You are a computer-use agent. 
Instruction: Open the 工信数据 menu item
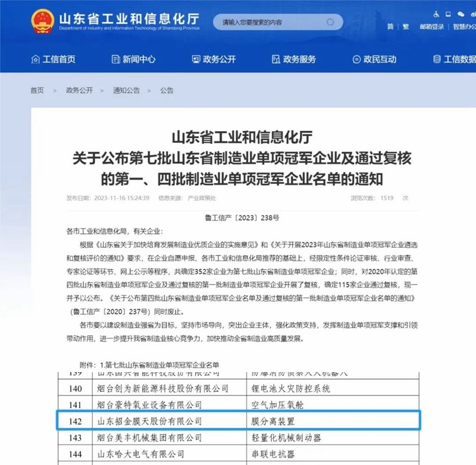455,59
